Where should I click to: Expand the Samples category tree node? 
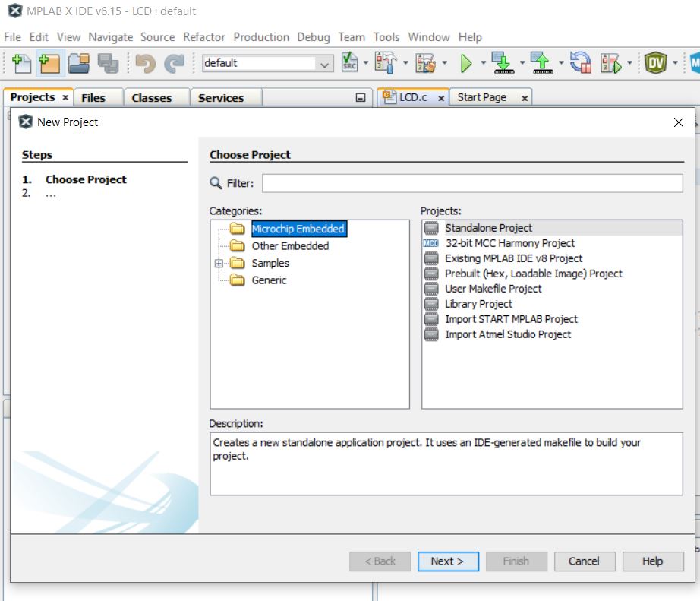click(219, 264)
